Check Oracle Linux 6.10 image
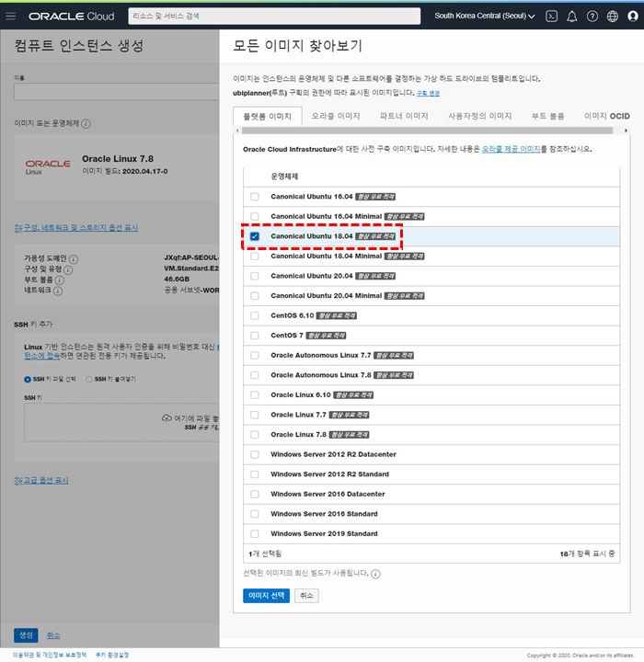Image resolution: width=644 pixels, height=662 pixels. (255, 395)
